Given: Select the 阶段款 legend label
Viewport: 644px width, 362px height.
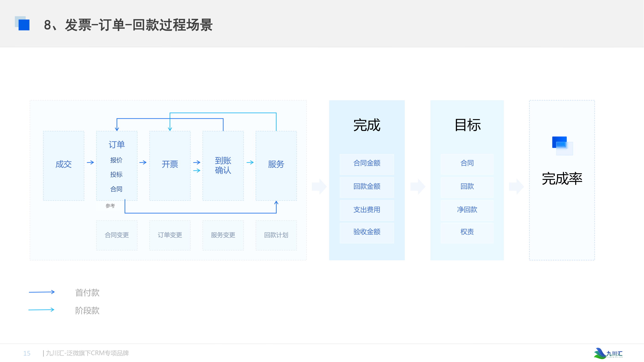Looking at the screenshot, I should [x=87, y=310].
